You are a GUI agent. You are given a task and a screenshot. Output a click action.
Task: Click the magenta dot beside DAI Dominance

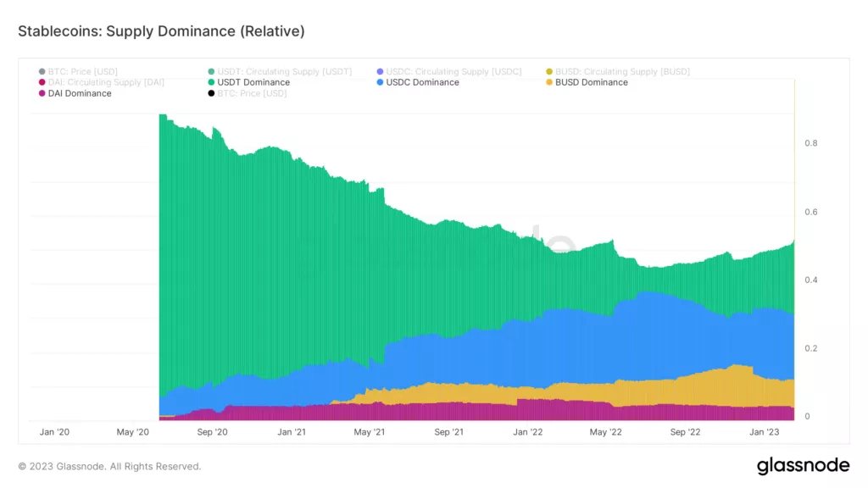pos(42,93)
